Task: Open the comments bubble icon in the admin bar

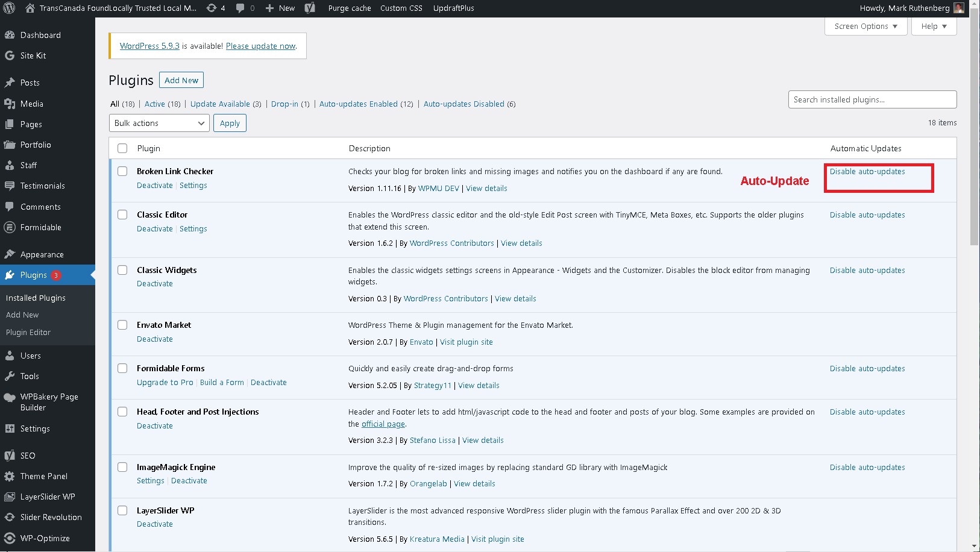Action: [x=240, y=8]
